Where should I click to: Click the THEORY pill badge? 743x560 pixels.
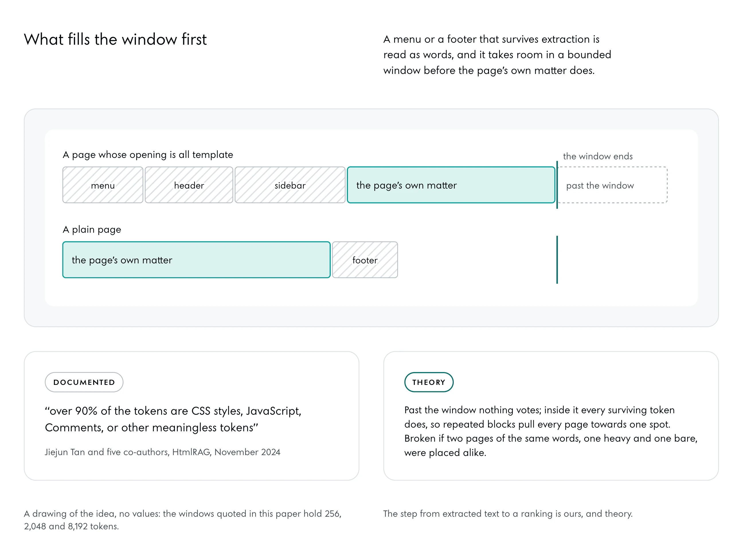click(x=429, y=382)
